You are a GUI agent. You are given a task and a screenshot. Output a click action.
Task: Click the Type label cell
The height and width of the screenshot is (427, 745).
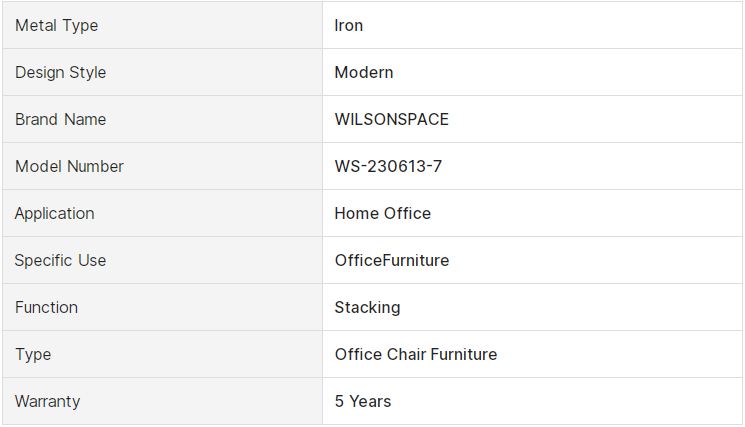(x=162, y=354)
